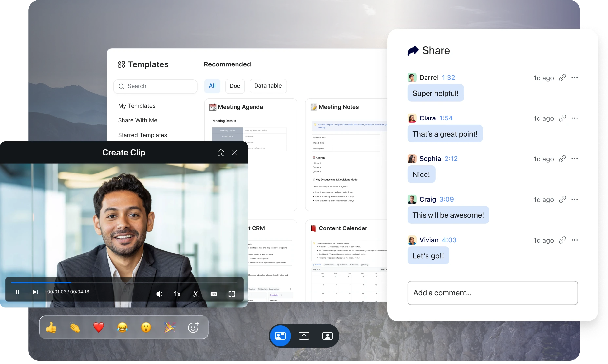Jump to Vivian's timestamp 4:03
The width and height of the screenshot is (608, 364).
[449, 240]
